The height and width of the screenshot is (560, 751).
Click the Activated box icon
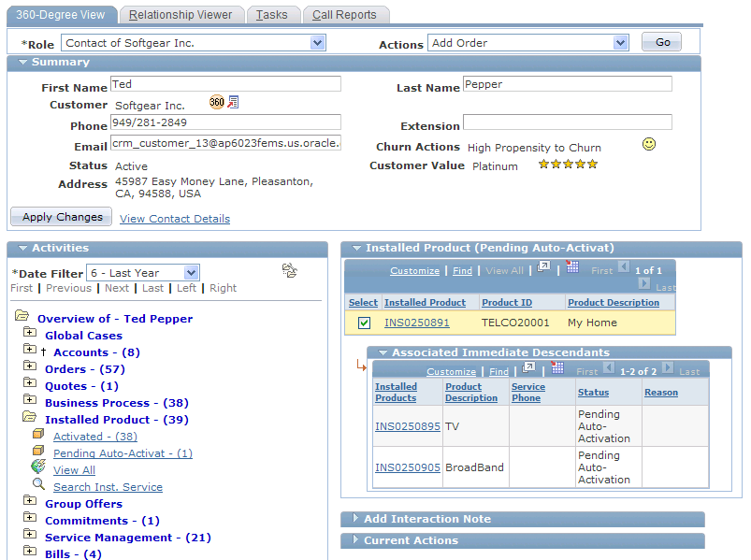pos(38,434)
